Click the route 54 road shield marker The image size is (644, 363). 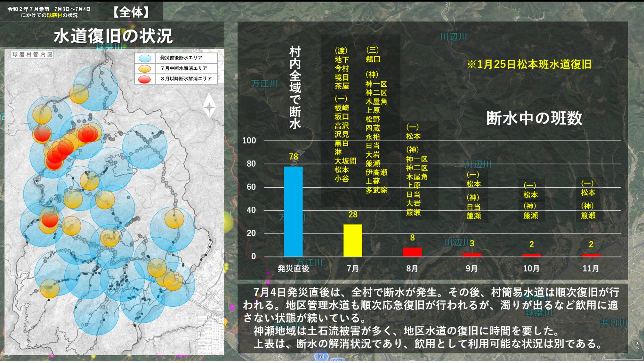tap(321, 357)
